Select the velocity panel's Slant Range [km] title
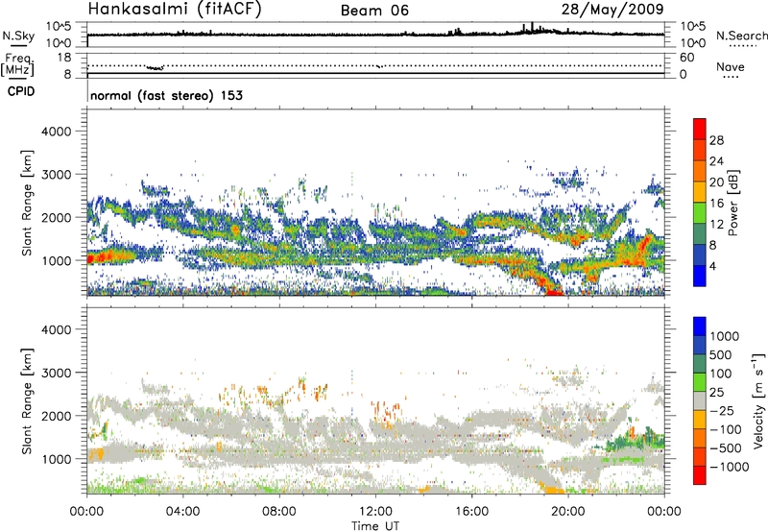The width and height of the screenshot is (768, 532). tap(27, 401)
